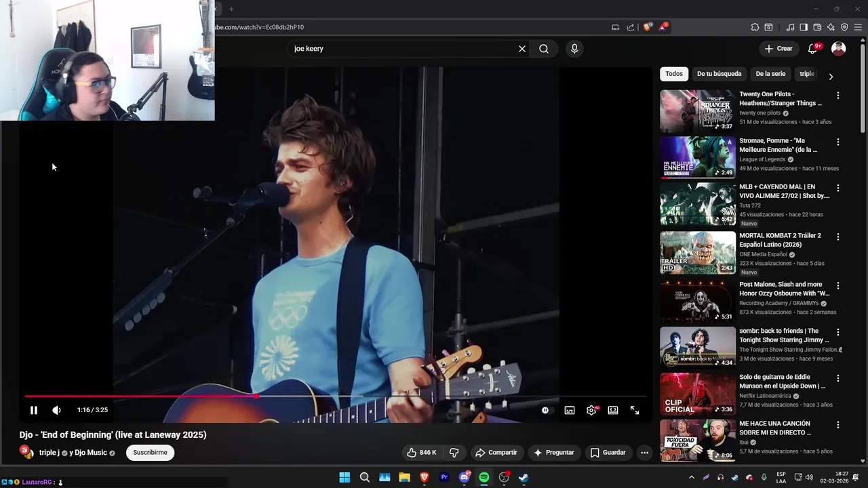This screenshot has width=868, height=488.
Task: Open the Brave Rewards triangle icon
Action: (x=663, y=27)
